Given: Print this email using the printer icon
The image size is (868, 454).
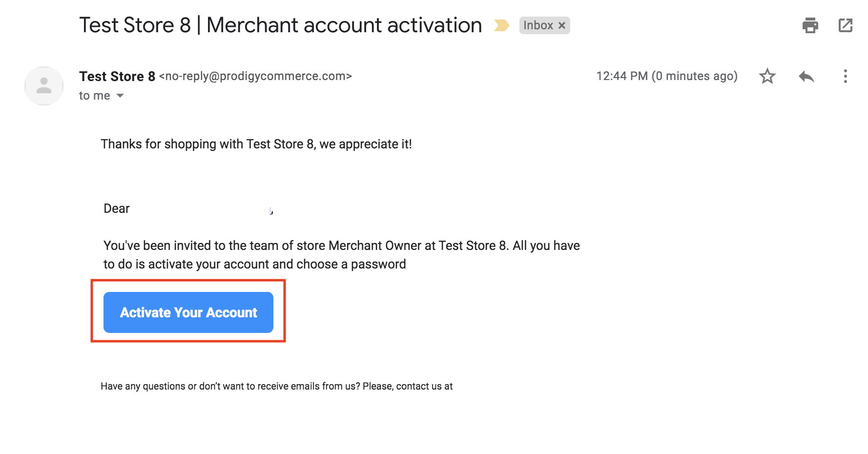Looking at the screenshot, I should tap(810, 25).
